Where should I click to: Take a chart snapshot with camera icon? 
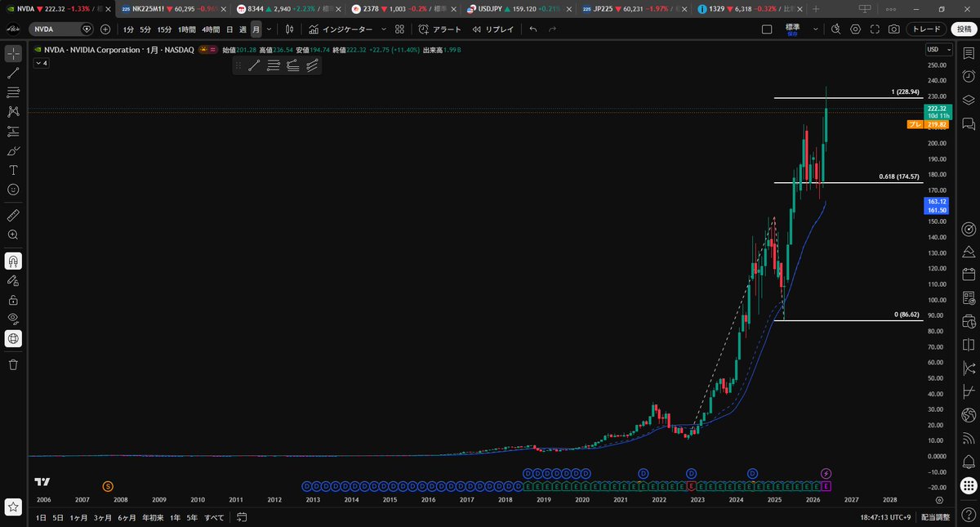point(894,29)
